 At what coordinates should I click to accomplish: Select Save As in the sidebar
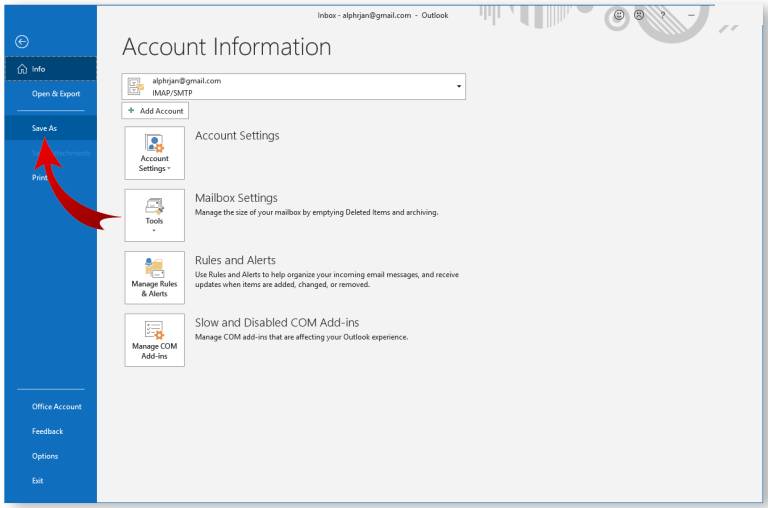pos(50,128)
